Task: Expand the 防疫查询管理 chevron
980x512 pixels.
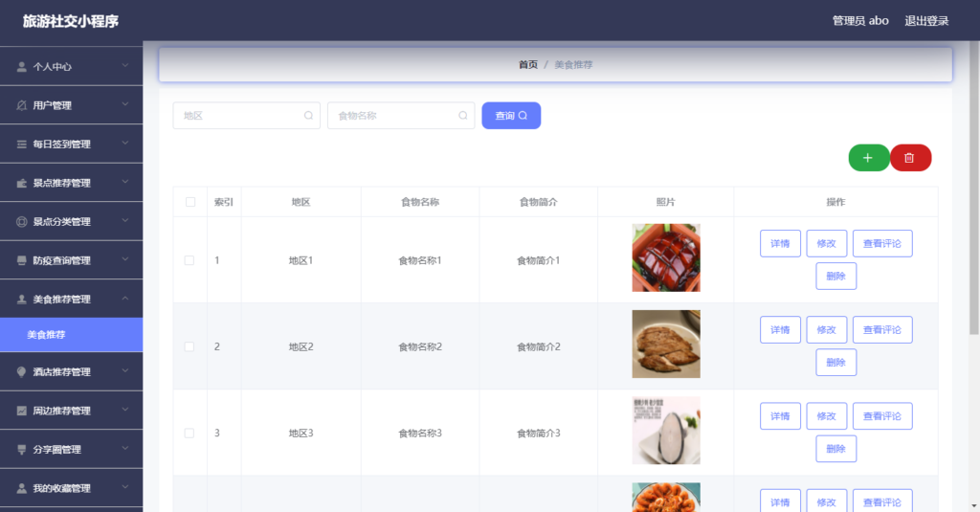Action: (x=125, y=259)
